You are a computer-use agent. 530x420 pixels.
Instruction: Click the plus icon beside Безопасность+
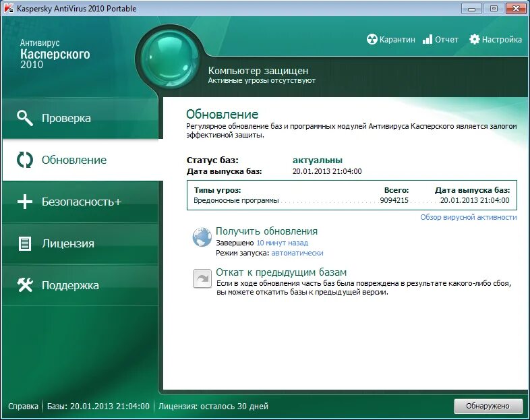click(25, 202)
